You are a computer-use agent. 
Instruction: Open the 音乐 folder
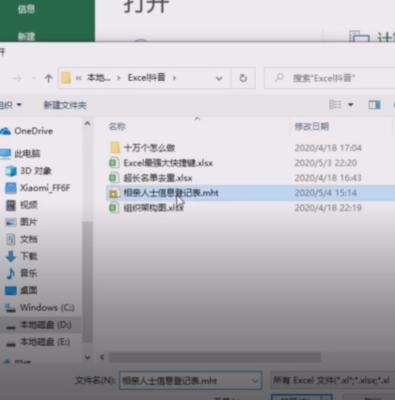[22, 273]
